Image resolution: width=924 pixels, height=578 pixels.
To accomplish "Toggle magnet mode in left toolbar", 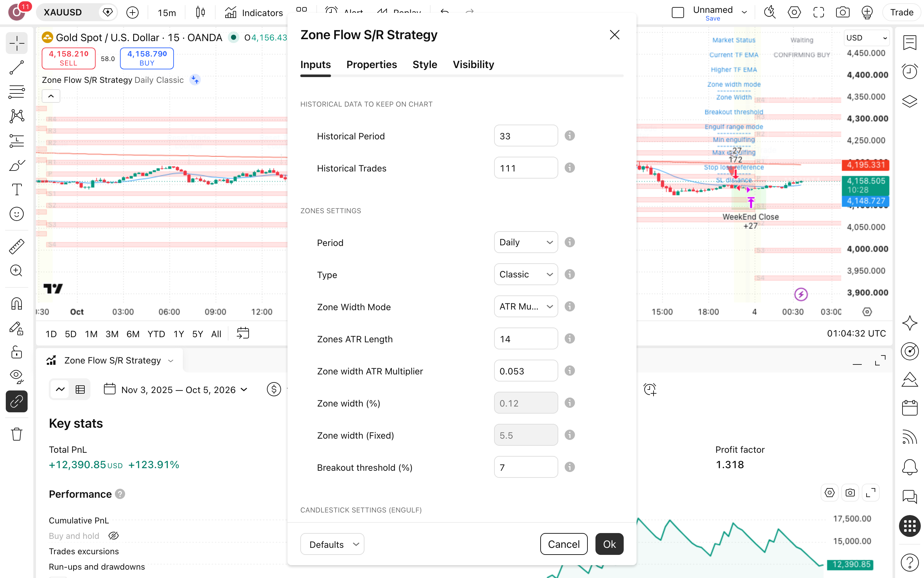I will coord(16,304).
